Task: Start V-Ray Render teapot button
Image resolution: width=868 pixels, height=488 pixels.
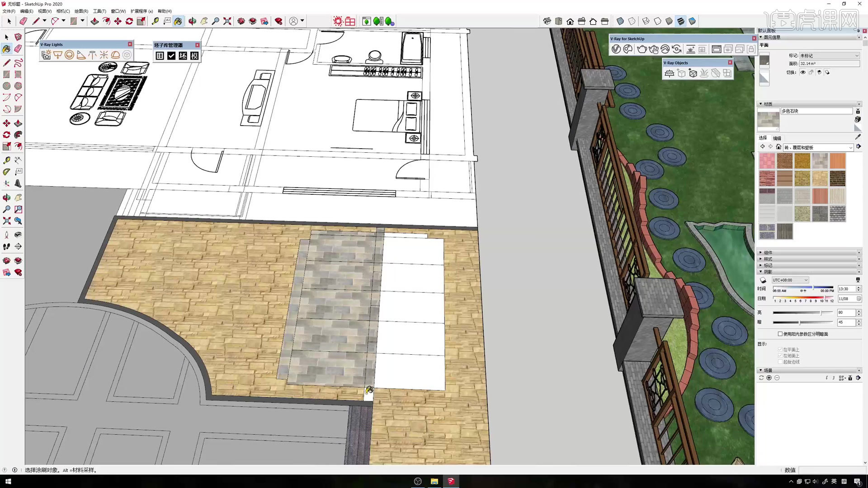Action: point(642,49)
